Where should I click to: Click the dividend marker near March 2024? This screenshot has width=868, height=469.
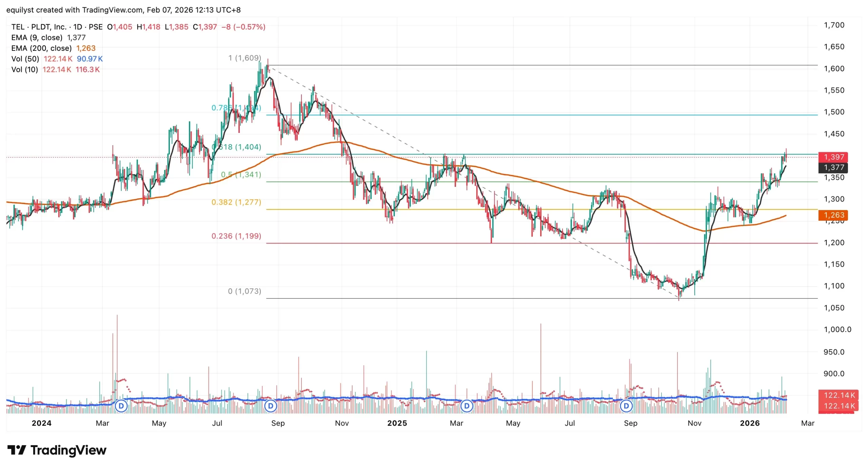(121, 406)
